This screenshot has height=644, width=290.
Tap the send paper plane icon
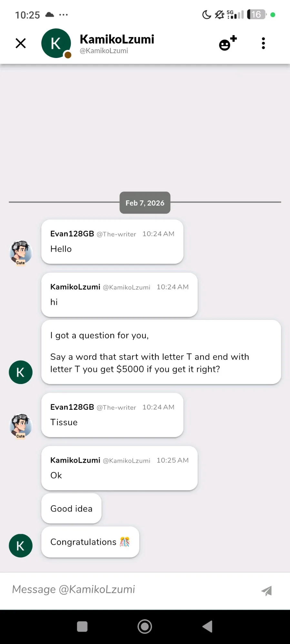[x=266, y=591]
